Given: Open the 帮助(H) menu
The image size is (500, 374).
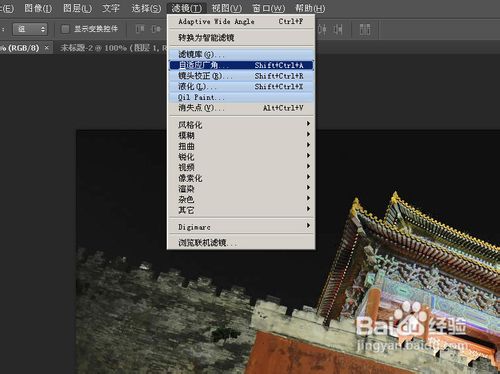Looking at the screenshot, I should (310, 8).
